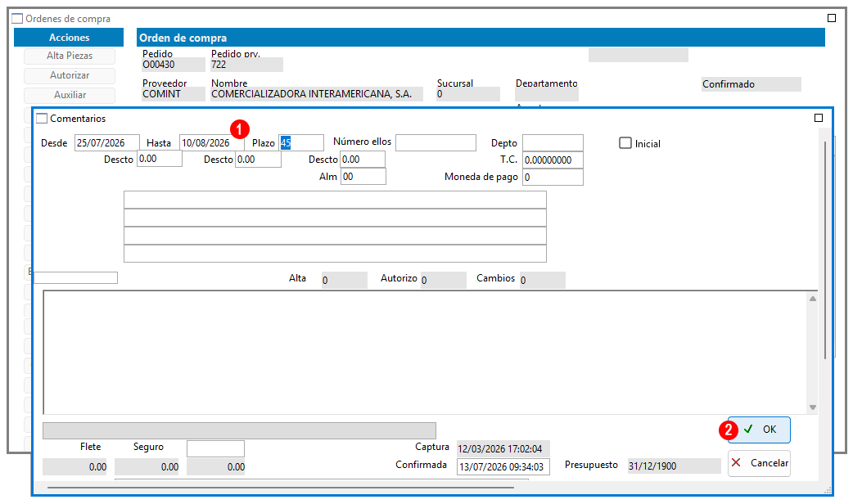Click the third comment line field
853x504 pixels.
tap(335, 236)
